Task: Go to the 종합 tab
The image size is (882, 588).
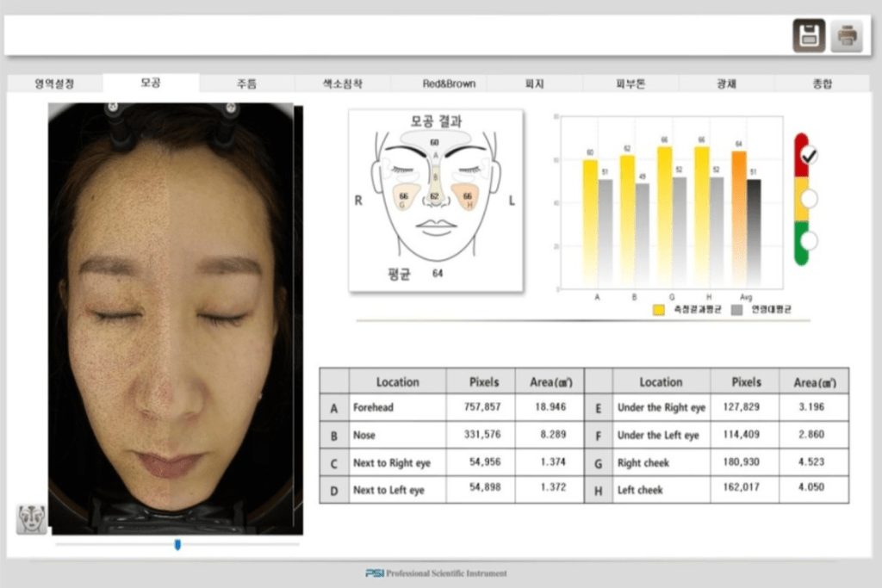Action: click(x=823, y=84)
